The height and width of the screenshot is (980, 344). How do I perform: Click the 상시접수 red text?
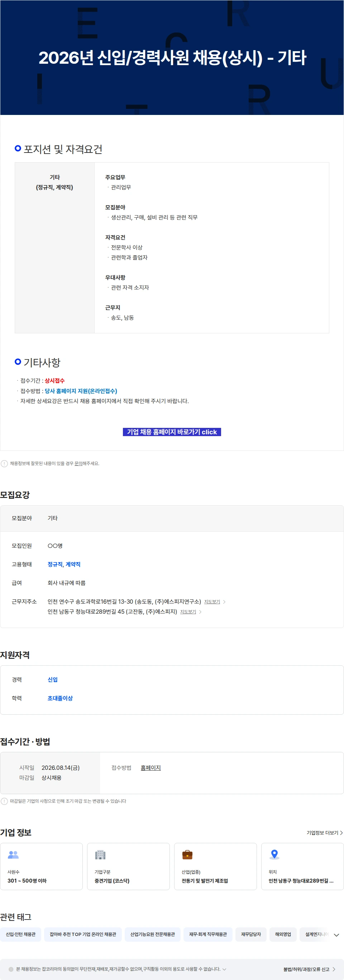coord(55,380)
